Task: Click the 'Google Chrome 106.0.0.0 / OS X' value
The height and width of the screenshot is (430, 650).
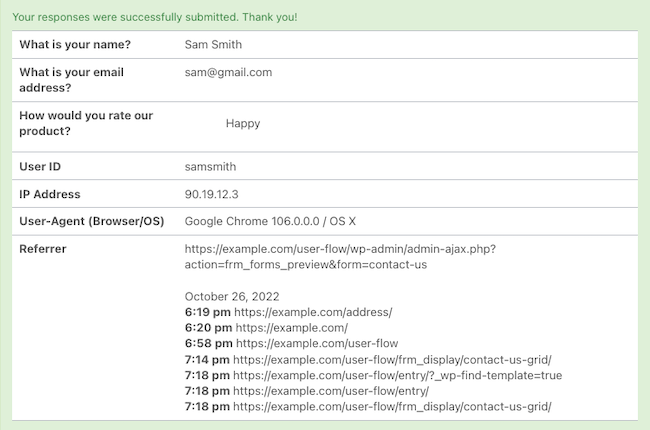Action: pyautogui.click(x=270, y=221)
